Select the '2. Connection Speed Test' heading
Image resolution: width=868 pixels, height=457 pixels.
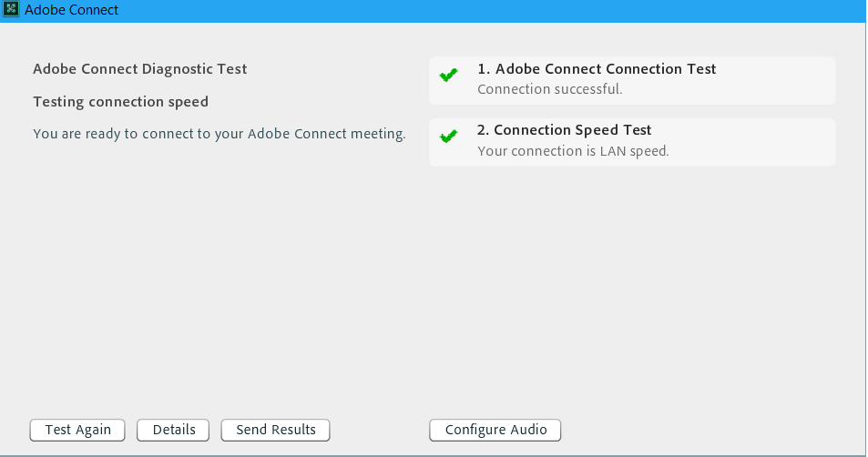[564, 130]
